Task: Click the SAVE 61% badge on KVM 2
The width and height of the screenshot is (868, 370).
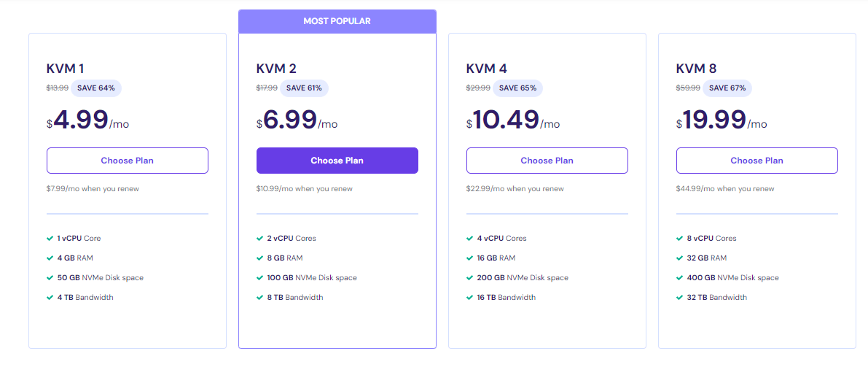Action: [305, 88]
